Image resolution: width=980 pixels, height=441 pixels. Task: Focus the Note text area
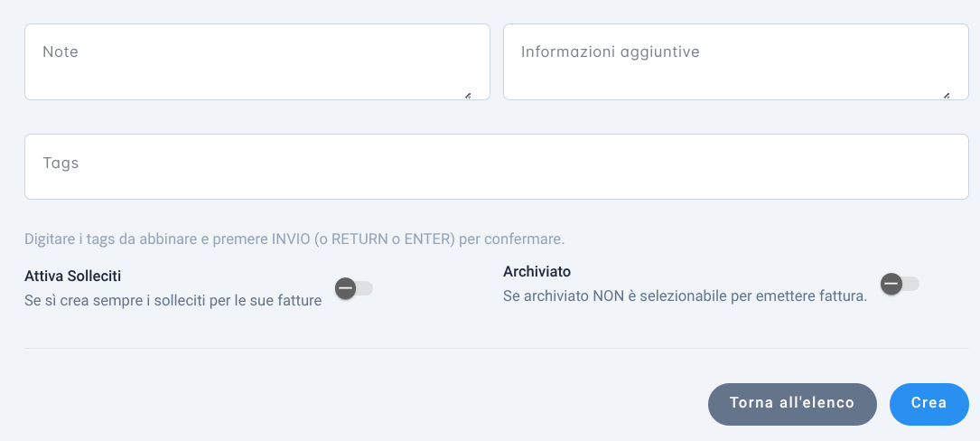(257, 62)
